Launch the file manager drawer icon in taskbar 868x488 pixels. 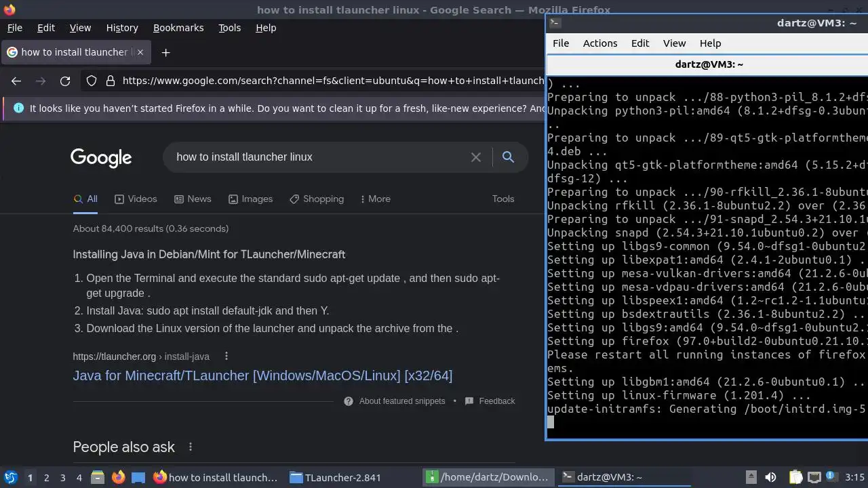(x=98, y=477)
